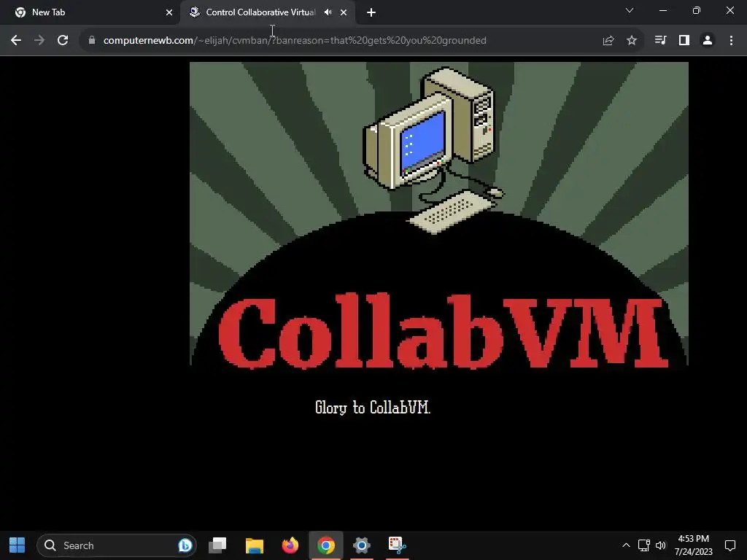Open the Settings gear taskbar app

point(362,545)
